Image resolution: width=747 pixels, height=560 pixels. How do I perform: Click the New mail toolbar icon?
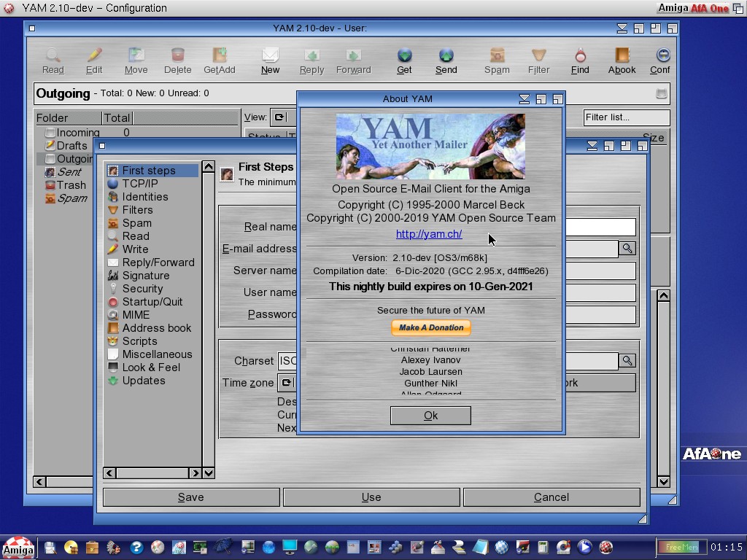(x=270, y=60)
